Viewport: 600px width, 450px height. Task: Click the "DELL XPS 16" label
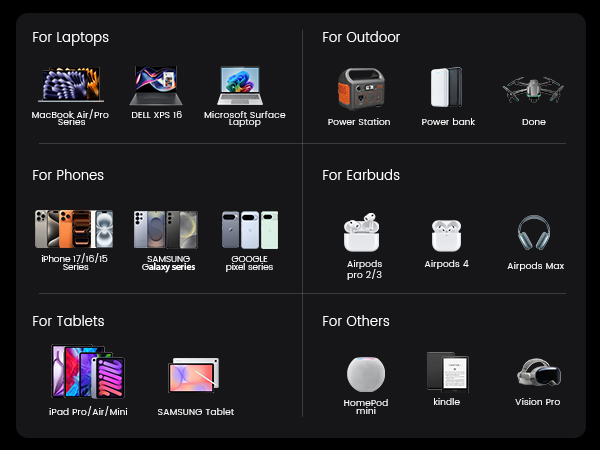pos(157,115)
